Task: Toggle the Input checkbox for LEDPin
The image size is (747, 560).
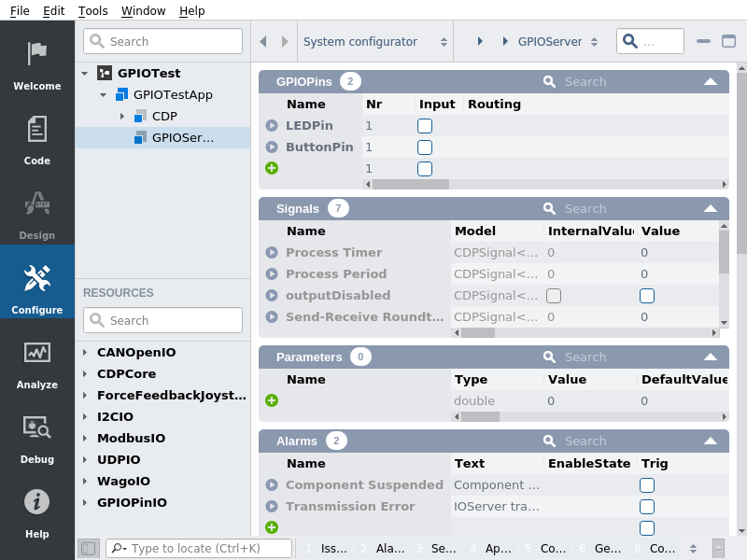Action: point(425,125)
